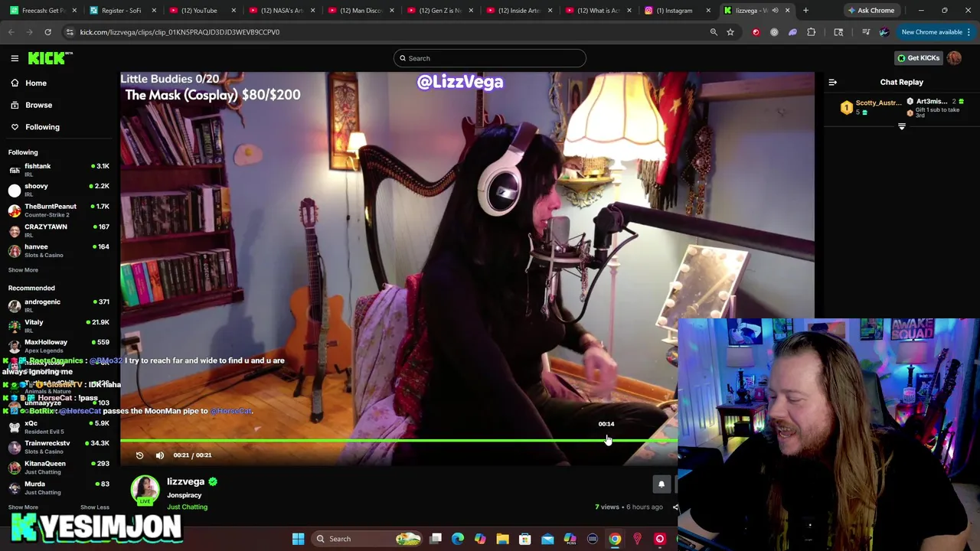Open Kick user profile avatar

[x=954, y=58]
